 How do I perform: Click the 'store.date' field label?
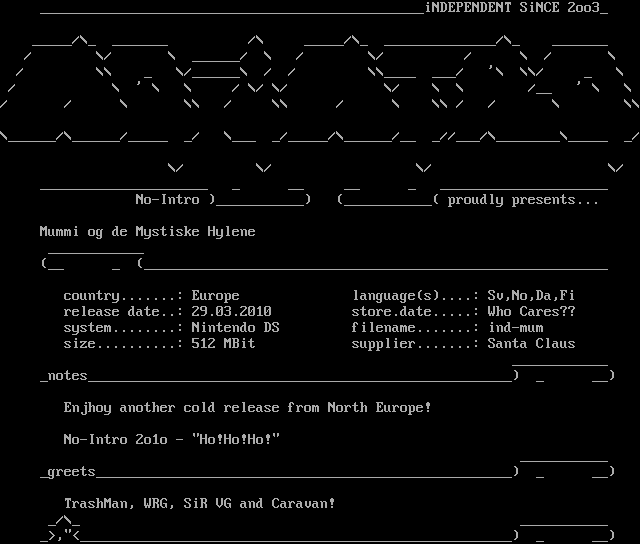coord(391,311)
